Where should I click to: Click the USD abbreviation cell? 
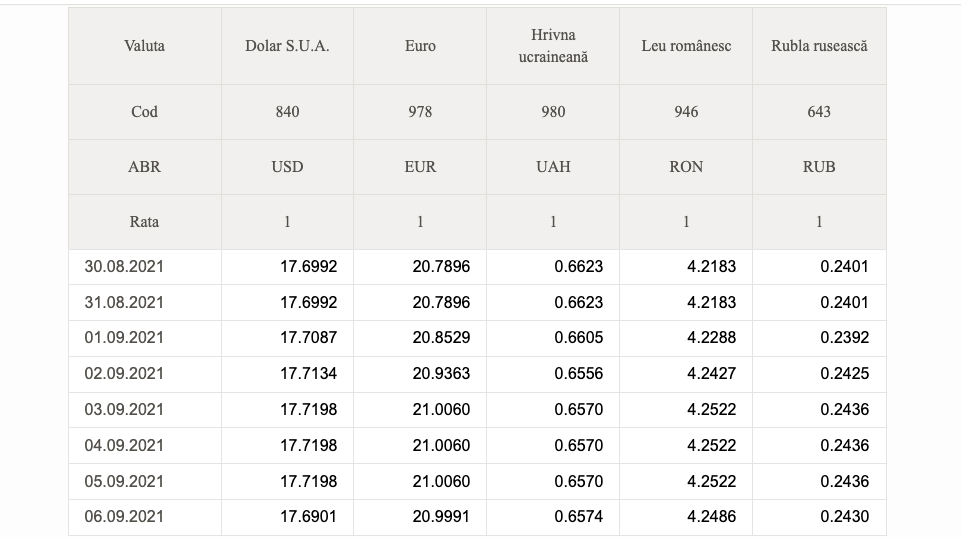(x=287, y=167)
